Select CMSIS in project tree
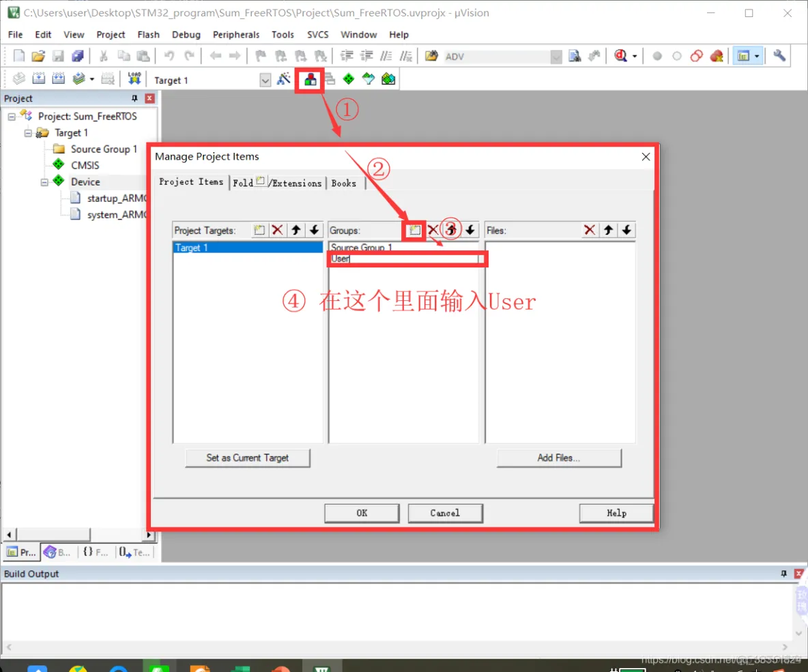Viewport: 808px width, 672px height. (x=85, y=165)
